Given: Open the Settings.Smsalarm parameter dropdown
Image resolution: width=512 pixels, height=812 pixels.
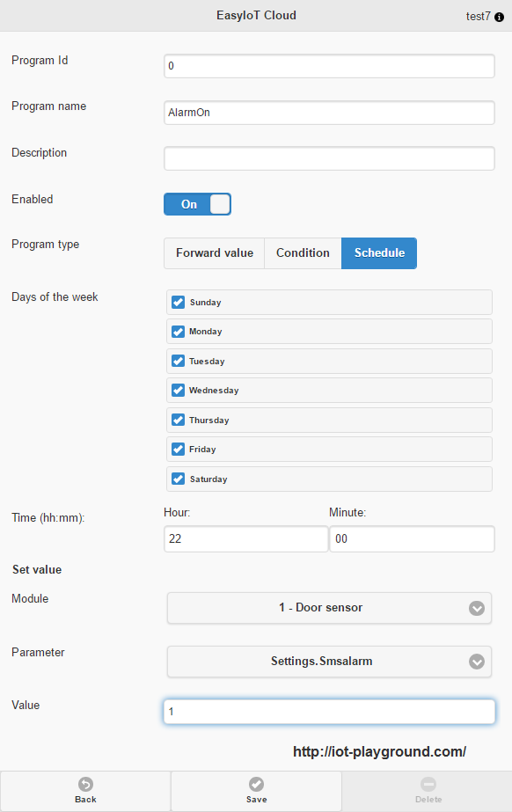Looking at the screenshot, I should pos(329,662).
